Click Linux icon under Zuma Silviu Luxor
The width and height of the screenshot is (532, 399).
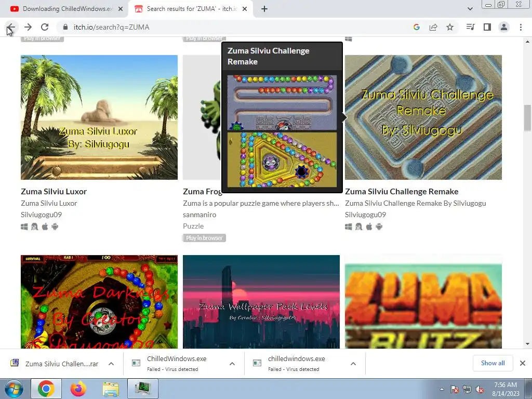(x=35, y=227)
